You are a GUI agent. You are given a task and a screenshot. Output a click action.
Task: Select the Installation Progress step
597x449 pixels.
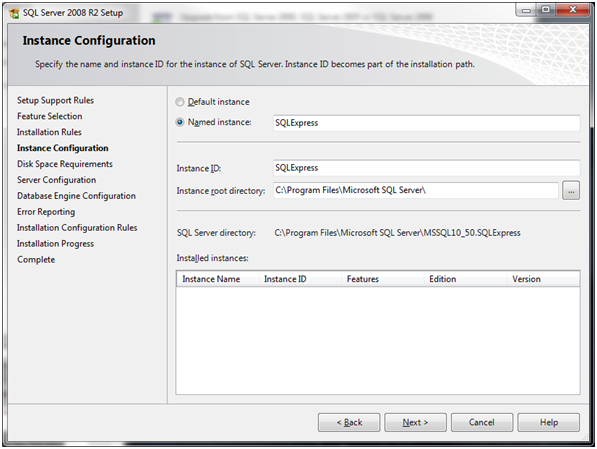click(55, 244)
